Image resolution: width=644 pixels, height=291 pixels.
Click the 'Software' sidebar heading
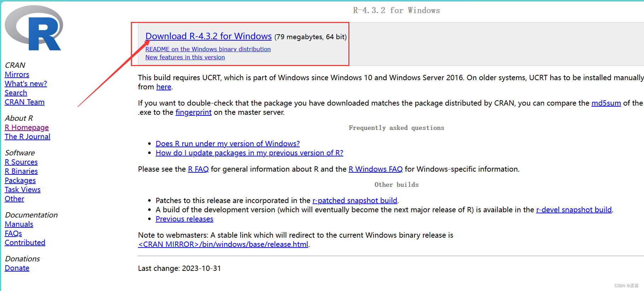coord(20,153)
